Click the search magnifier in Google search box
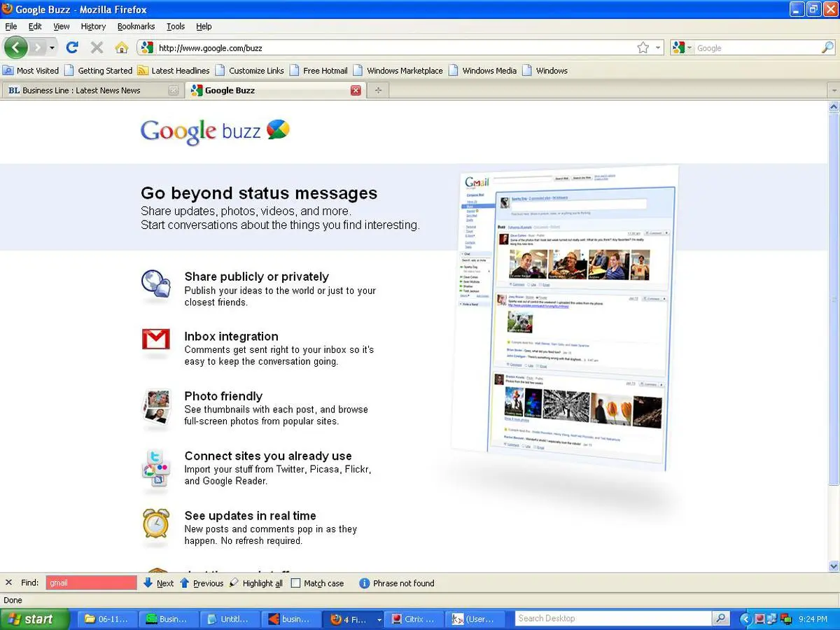Image resolution: width=840 pixels, height=630 pixels. tap(827, 48)
